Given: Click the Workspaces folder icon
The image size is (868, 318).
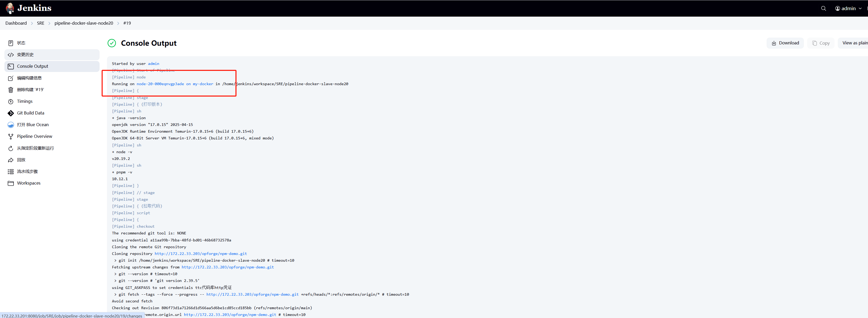Looking at the screenshot, I should pyautogui.click(x=11, y=183).
